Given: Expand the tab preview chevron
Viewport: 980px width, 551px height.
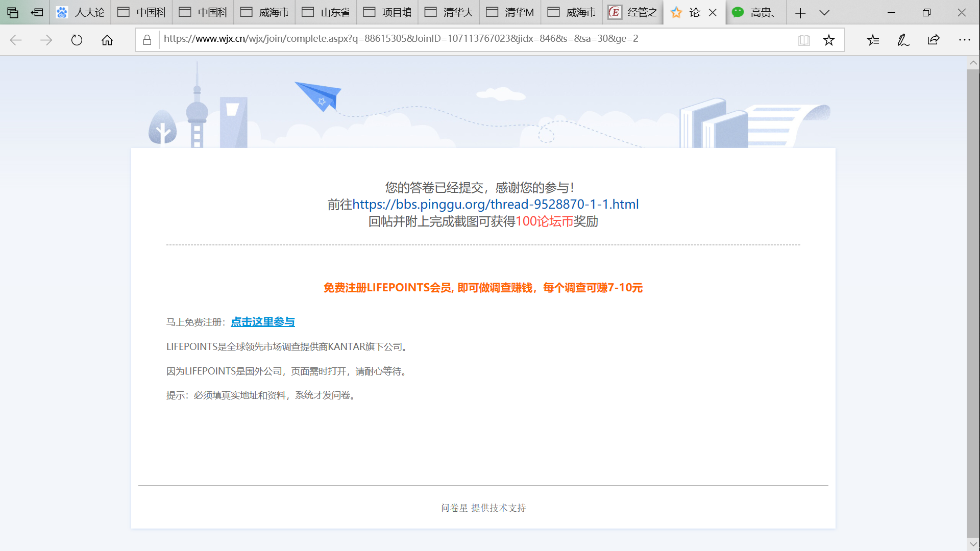Looking at the screenshot, I should coord(824,12).
